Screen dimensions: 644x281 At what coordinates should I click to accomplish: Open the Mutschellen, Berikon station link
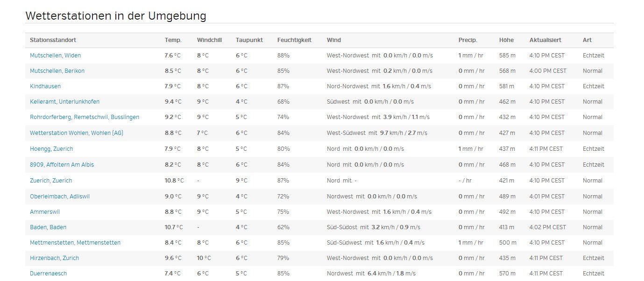(x=57, y=71)
